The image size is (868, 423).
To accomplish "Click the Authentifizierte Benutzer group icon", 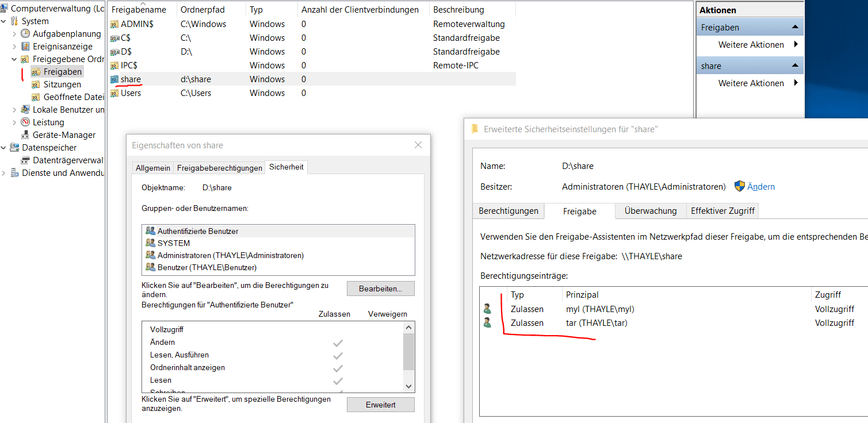I will click(x=151, y=231).
